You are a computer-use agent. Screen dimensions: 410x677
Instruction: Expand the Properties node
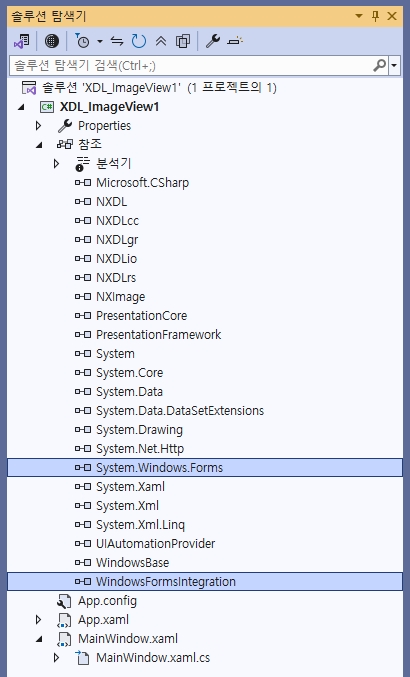(38, 126)
